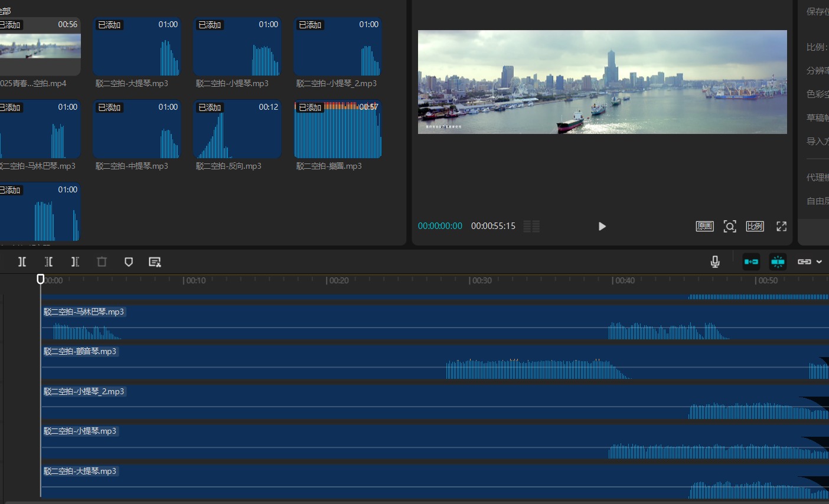Open the 比例 aspect ratio button

click(x=755, y=226)
